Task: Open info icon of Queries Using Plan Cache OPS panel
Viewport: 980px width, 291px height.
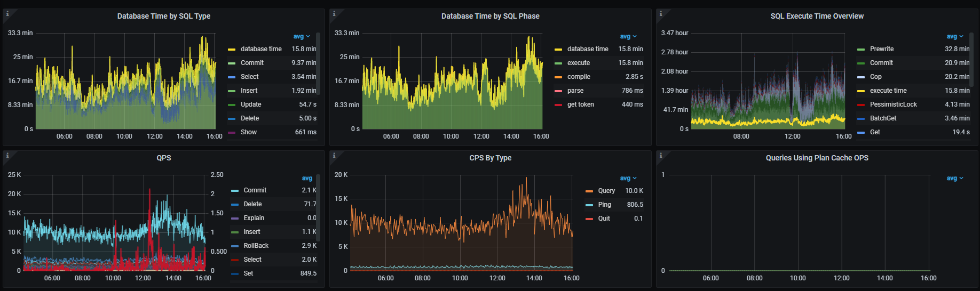Action: 661,156
